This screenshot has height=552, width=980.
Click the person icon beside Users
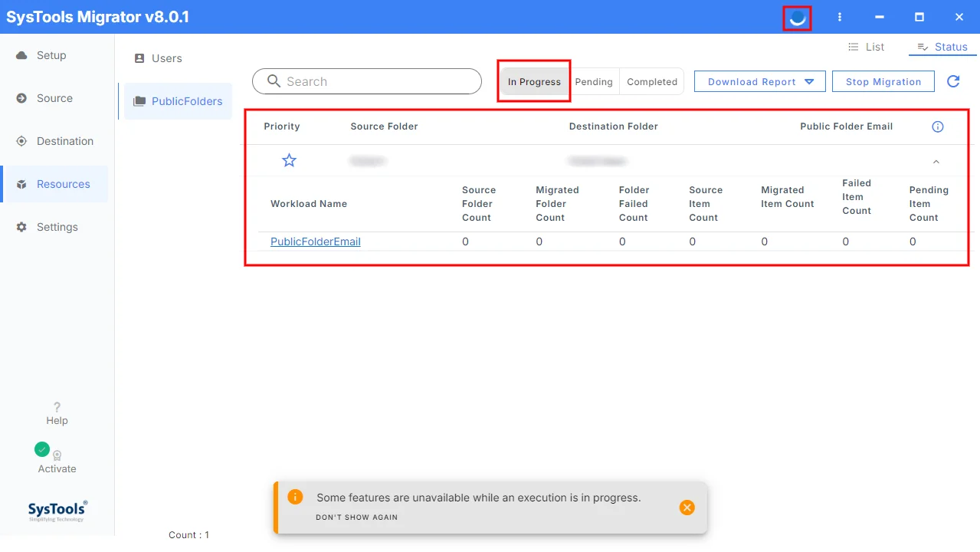coord(139,58)
